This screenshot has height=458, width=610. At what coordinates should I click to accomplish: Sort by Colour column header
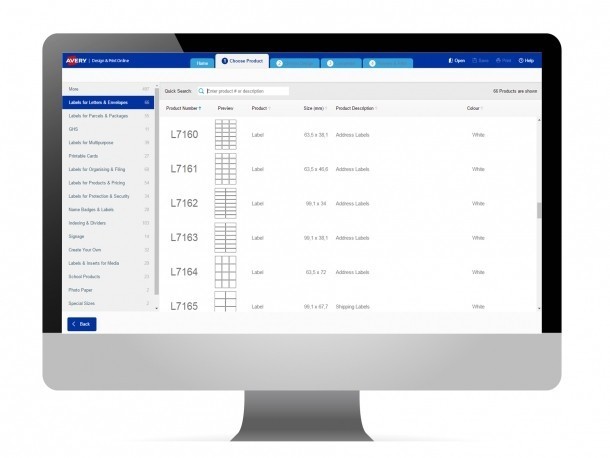click(476, 108)
